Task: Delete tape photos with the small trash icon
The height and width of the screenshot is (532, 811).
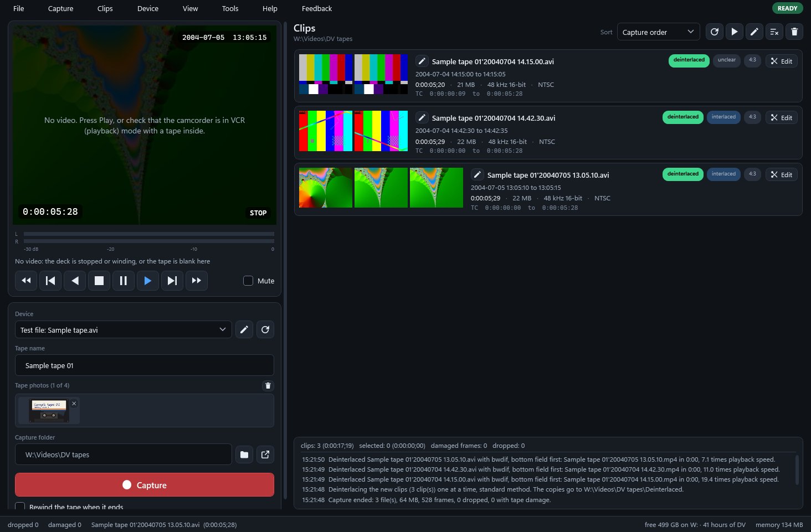Action: point(268,386)
